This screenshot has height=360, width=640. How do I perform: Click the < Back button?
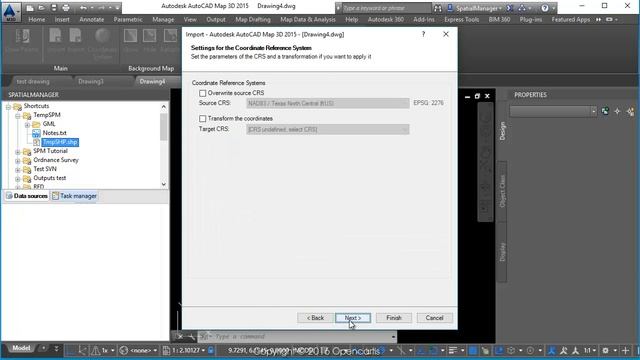coord(315,318)
